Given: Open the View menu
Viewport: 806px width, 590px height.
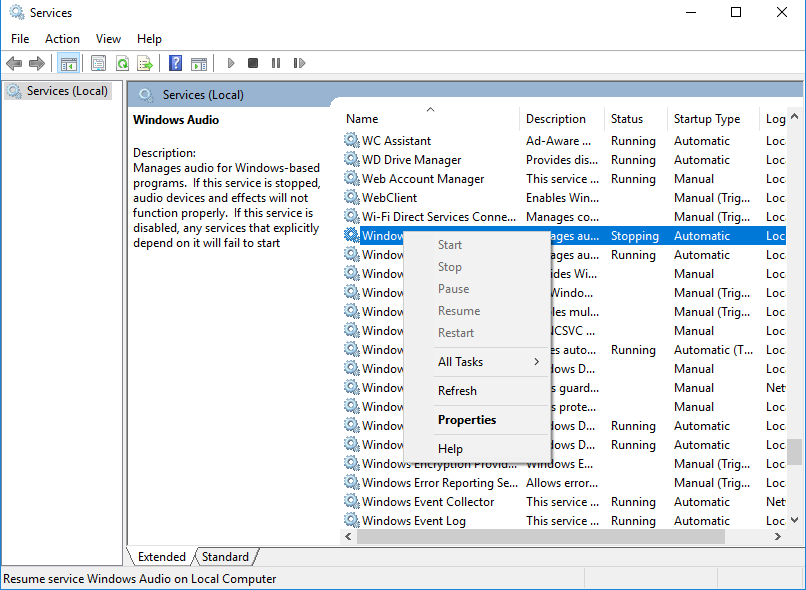Looking at the screenshot, I should [x=108, y=39].
